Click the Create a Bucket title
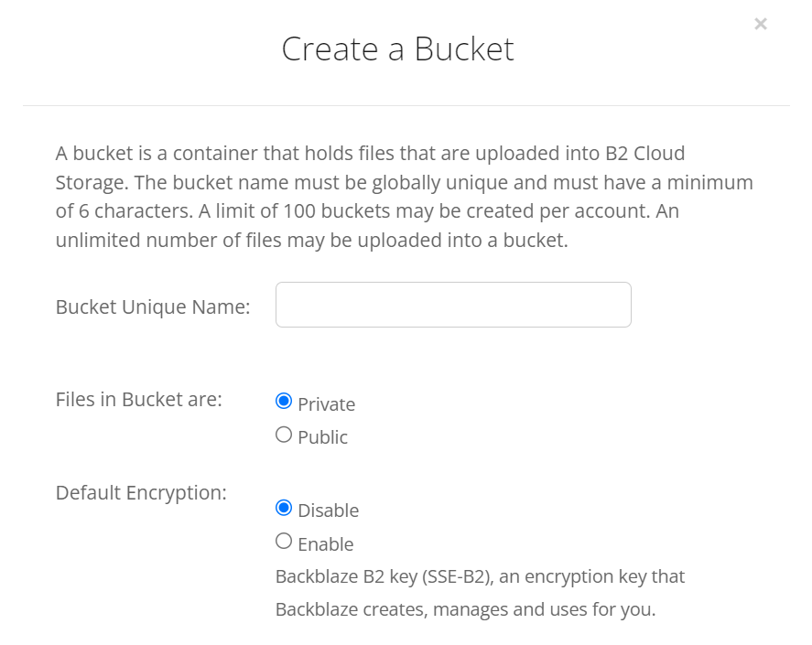Screen dimensions: 812x645 (398, 50)
